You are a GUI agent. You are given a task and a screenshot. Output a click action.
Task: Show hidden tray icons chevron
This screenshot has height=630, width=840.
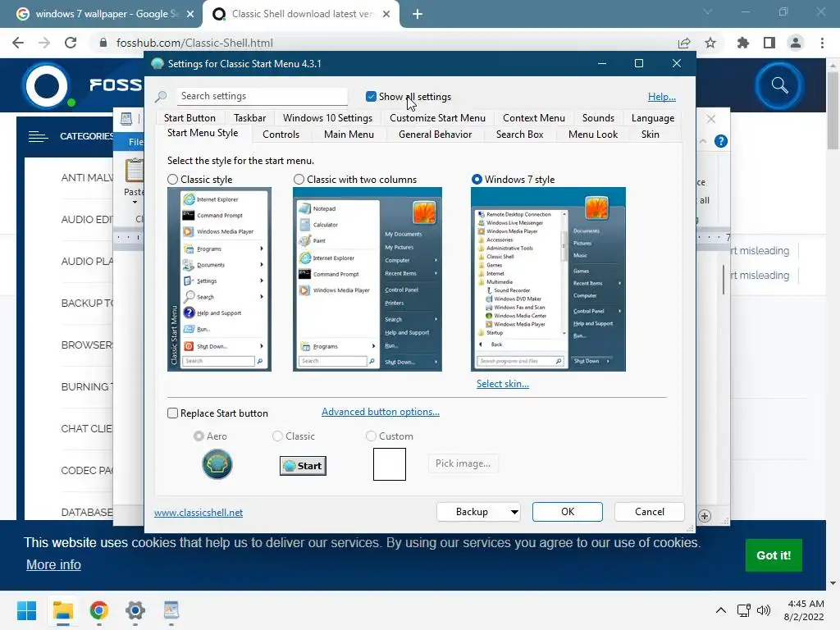pos(721,610)
